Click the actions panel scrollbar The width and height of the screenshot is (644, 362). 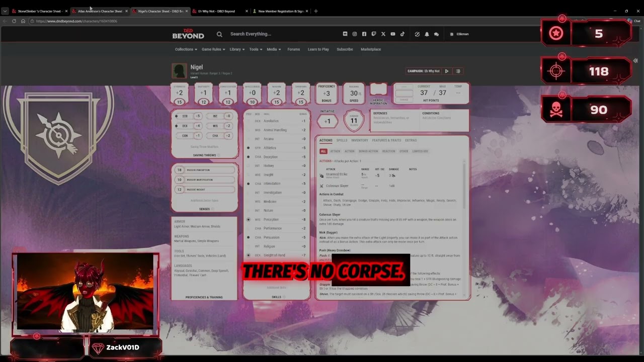pyautogui.click(x=464, y=186)
